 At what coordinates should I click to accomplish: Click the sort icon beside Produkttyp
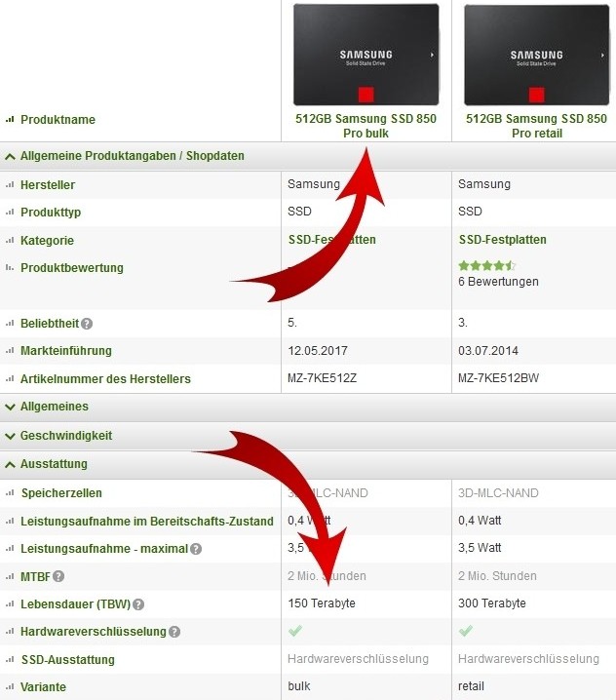[x=10, y=213]
